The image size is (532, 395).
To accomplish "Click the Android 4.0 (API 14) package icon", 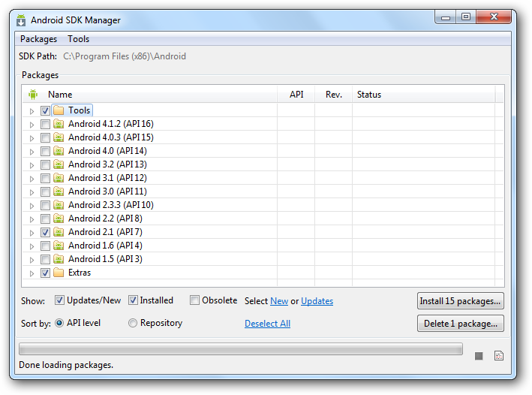I will coord(59,151).
